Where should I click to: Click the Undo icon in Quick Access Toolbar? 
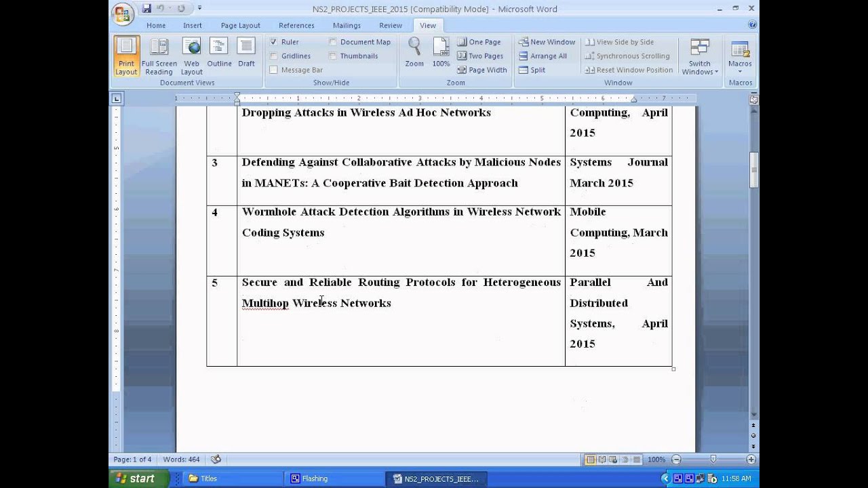[161, 8]
